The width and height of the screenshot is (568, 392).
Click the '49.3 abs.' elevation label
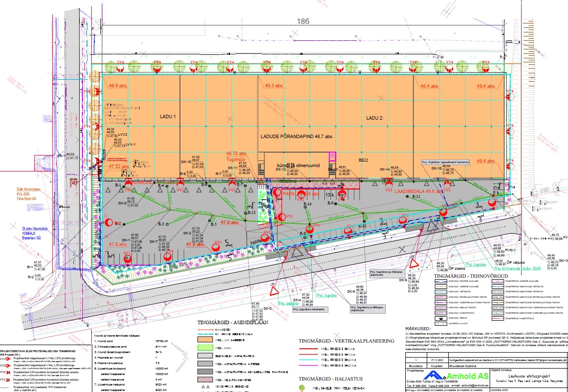(274, 86)
